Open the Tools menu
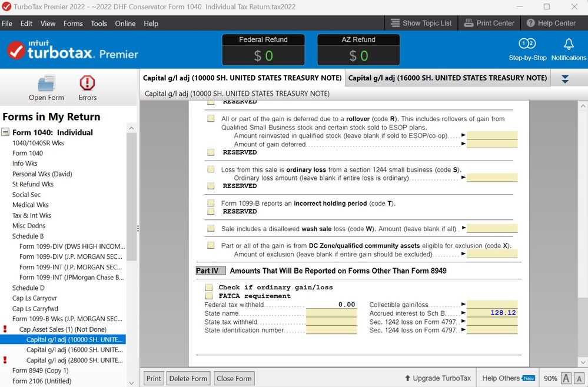Viewport: 588px width, 387px height. coord(99,23)
